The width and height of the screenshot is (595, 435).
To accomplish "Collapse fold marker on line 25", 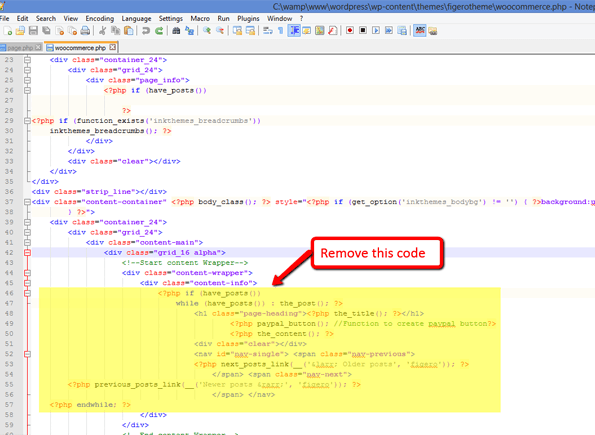I will (27, 80).
